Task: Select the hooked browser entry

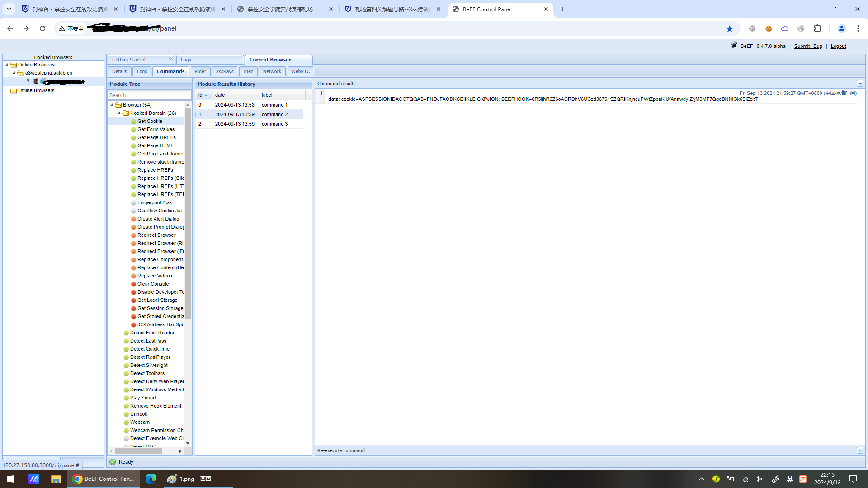Action: click(x=53, y=81)
